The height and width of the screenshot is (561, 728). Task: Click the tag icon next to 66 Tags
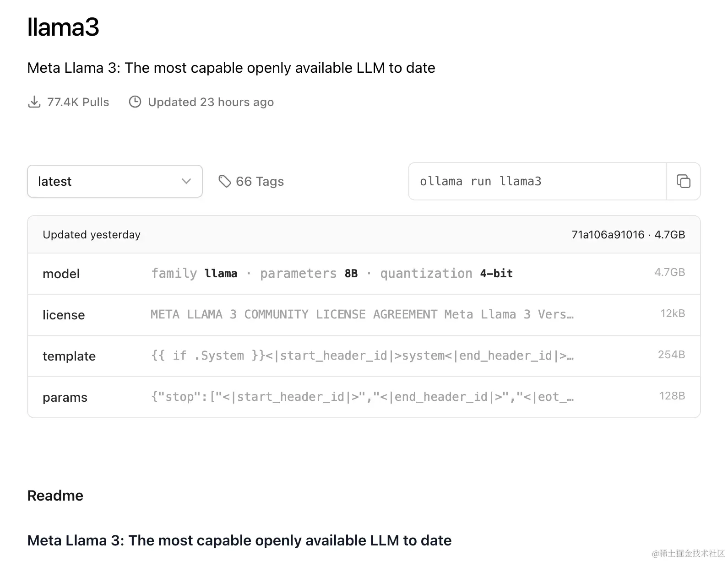pyautogui.click(x=224, y=181)
